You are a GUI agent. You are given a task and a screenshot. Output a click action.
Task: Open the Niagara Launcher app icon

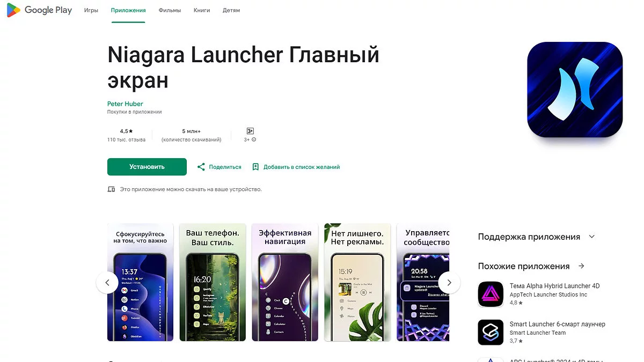[x=575, y=90]
